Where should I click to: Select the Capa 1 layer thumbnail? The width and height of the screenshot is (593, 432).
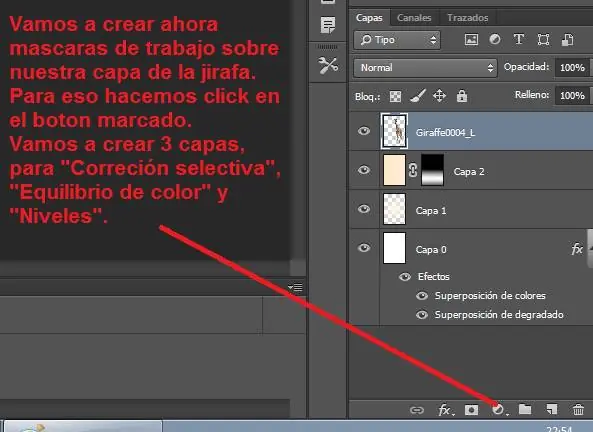(x=394, y=209)
